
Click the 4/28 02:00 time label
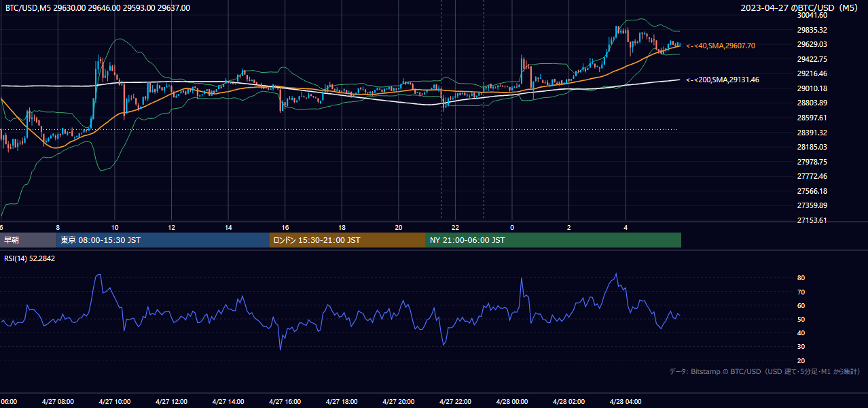pyautogui.click(x=568, y=402)
